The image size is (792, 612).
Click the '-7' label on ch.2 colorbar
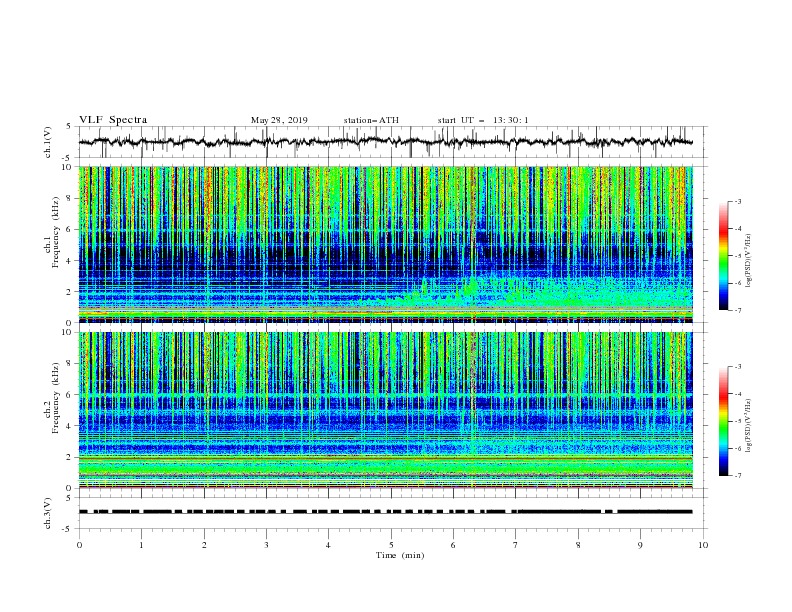pos(737,475)
